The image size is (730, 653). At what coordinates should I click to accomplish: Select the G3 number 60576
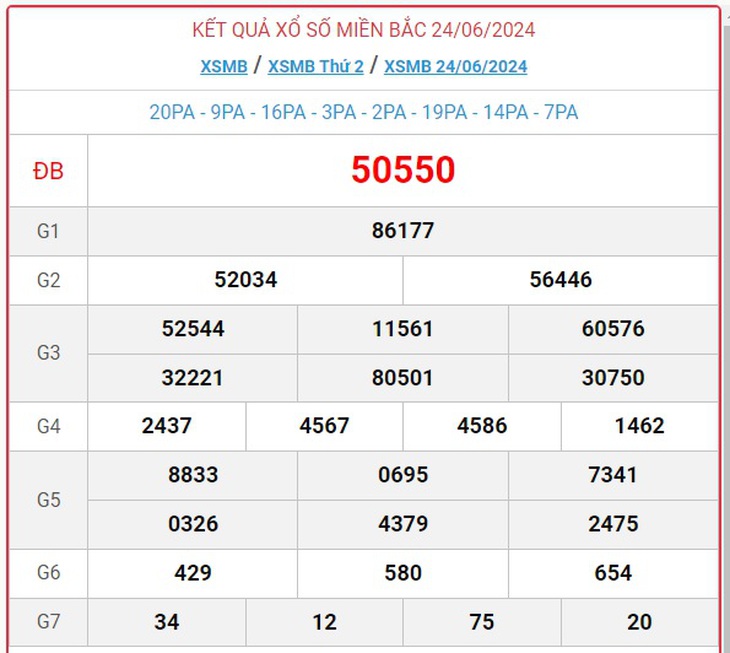pos(613,329)
